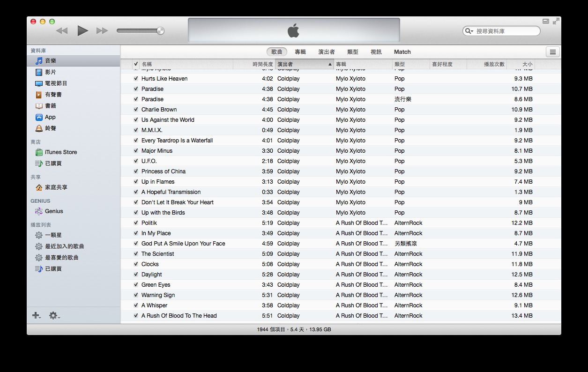Image resolution: width=588 pixels, height=372 pixels.
Task: Click the volume slider knob
Action: (x=160, y=31)
